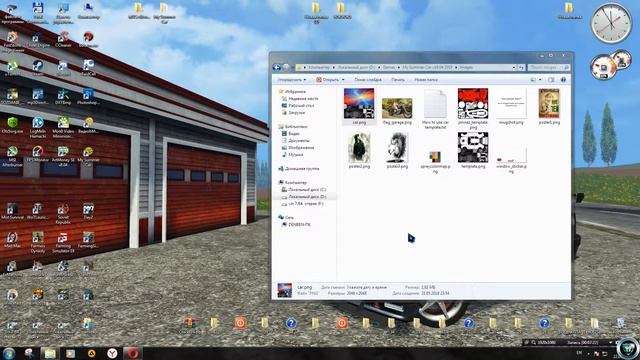Open the Soviet Republic desktop shortcut
Screen dimensions: 640x360
click(x=63, y=214)
